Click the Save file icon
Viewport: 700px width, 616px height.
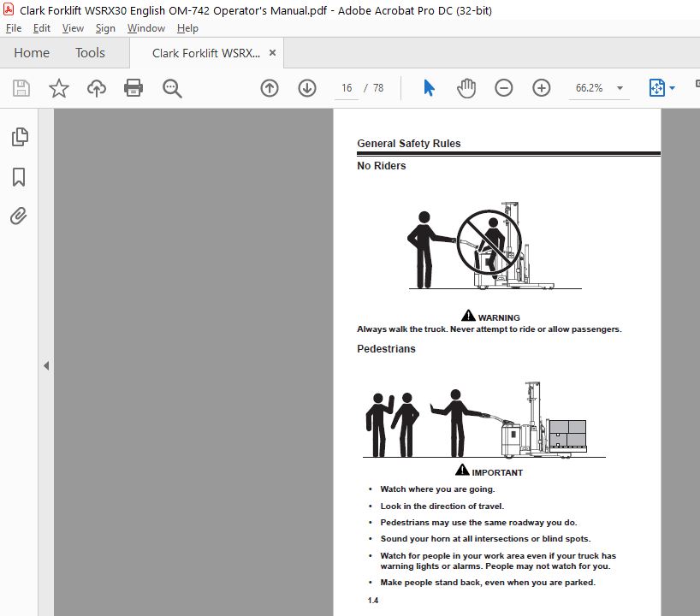(x=21, y=88)
